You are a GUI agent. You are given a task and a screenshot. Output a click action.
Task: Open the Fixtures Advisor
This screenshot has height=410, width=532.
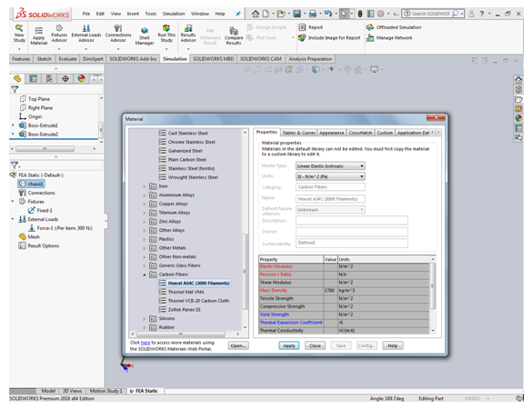[59, 34]
